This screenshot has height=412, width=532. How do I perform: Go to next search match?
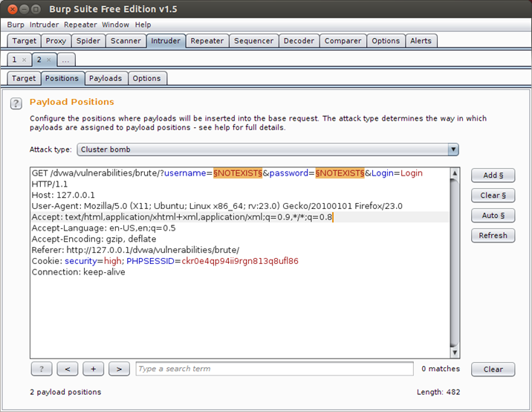click(x=119, y=369)
